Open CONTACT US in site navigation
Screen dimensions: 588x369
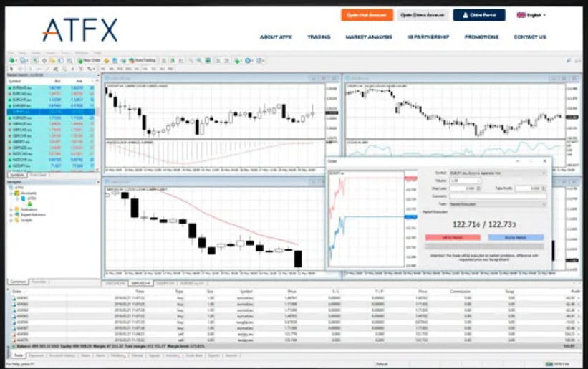pyautogui.click(x=529, y=37)
